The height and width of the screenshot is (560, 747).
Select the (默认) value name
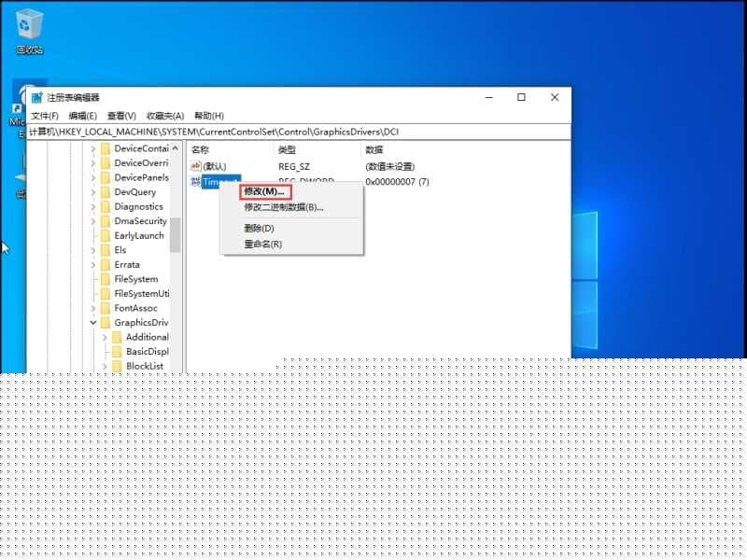215,167
